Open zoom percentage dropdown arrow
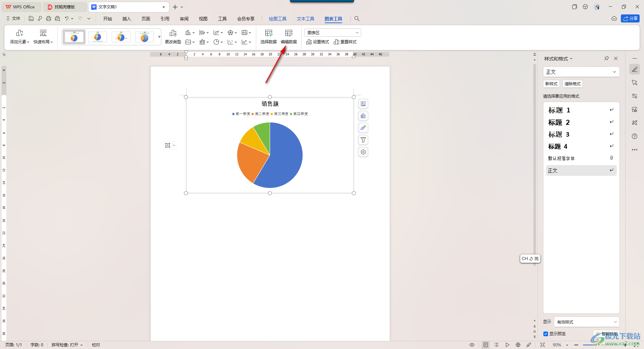 [x=567, y=345]
